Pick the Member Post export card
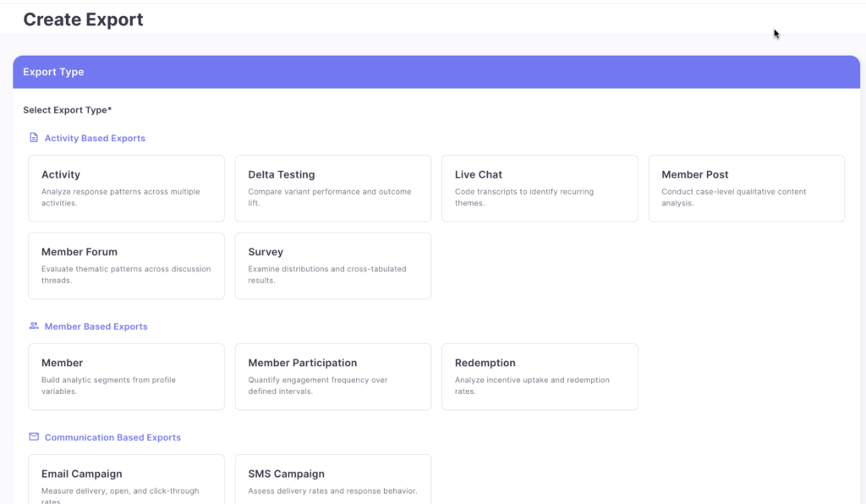 pos(746,189)
